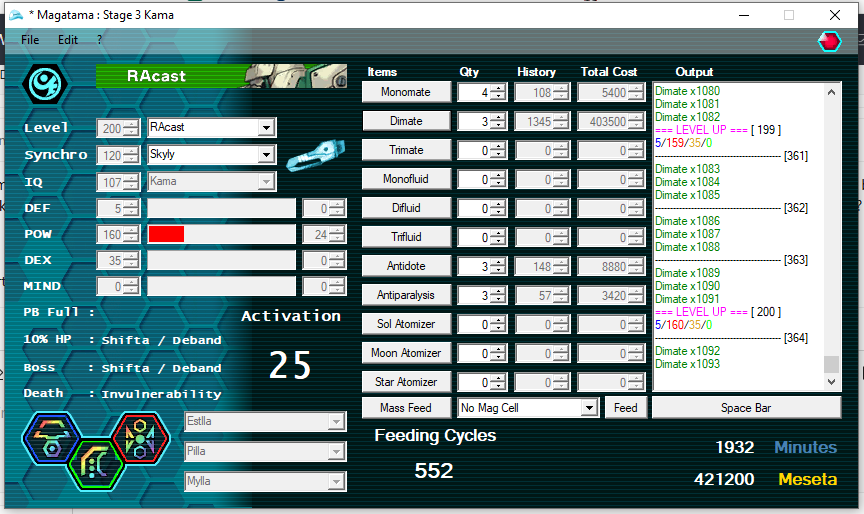Click the red-bordered photon blast icon
The height and width of the screenshot is (514, 864).
(140, 438)
